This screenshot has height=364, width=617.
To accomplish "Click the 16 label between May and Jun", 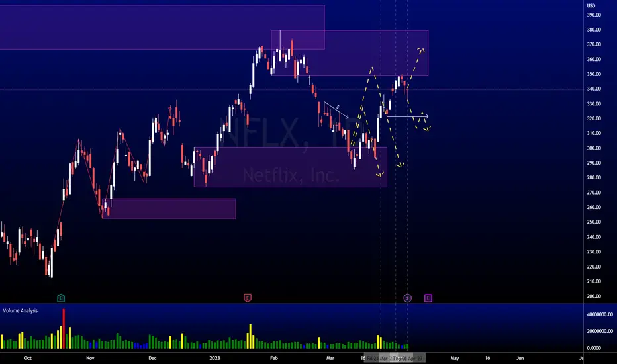I will [487, 358].
